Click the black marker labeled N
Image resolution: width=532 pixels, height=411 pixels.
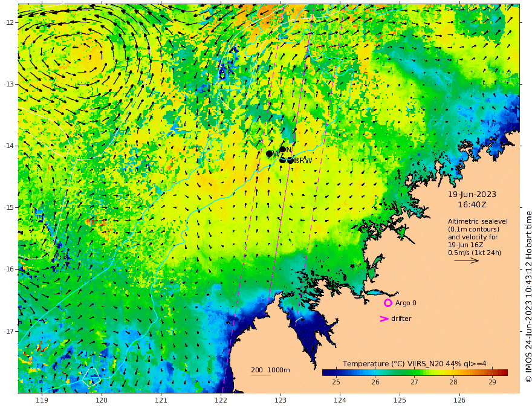tap(283, 149)
